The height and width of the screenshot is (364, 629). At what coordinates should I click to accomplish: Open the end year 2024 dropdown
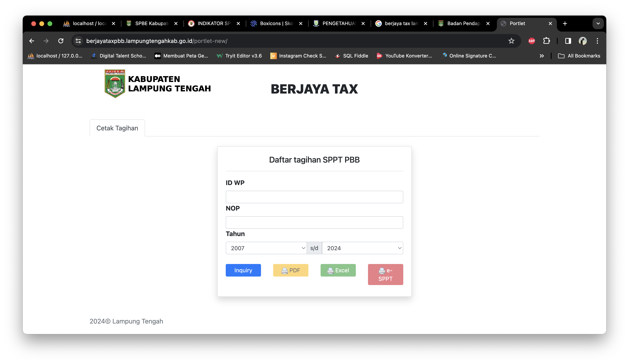click(362, 248)
